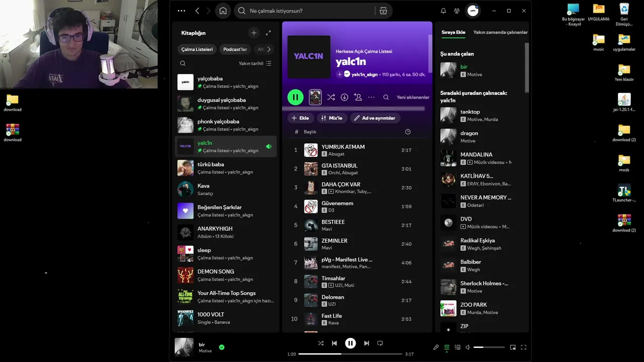644x362 pixels.
Task: Toggle the Podcast'ler filter chip
Action: 235,49
